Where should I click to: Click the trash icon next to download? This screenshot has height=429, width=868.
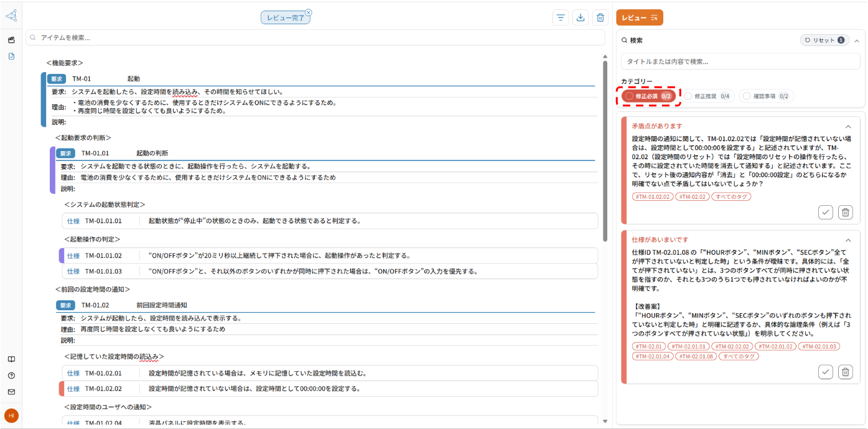point(600,17)
